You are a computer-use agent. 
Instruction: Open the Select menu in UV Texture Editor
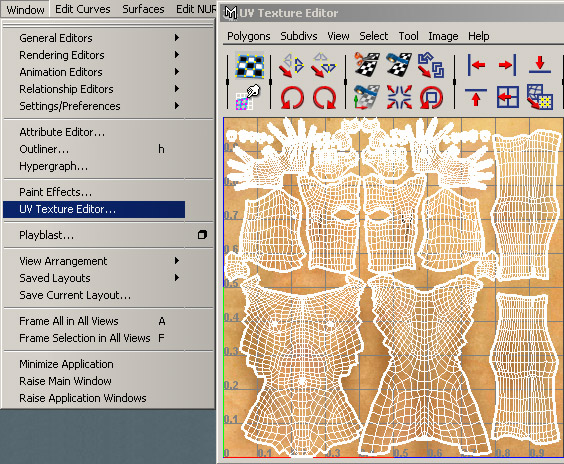[x=374, y=36]
